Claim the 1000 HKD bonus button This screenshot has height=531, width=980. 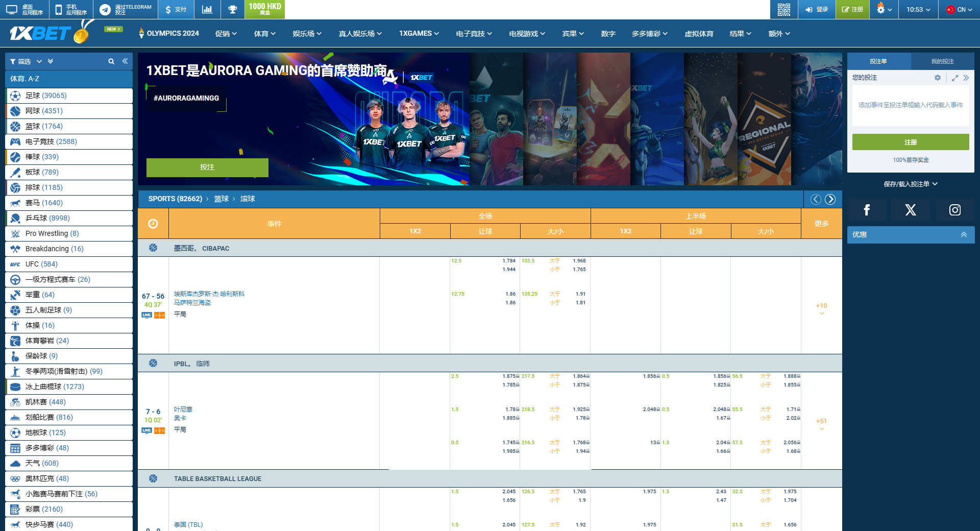click(x=264, y=9)
